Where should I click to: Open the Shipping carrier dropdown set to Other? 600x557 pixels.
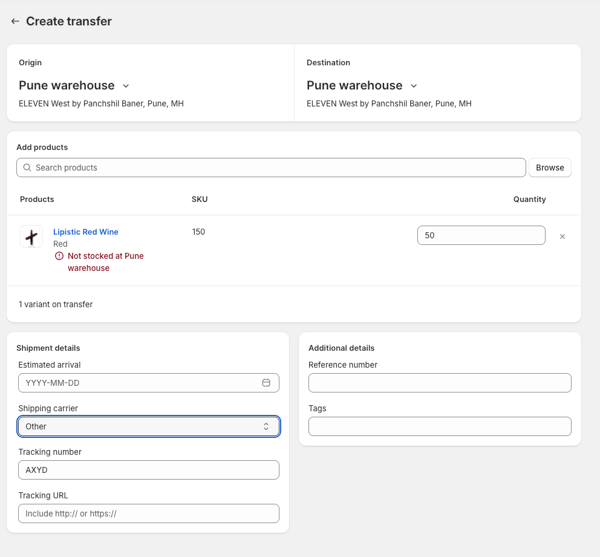tap(148, 427)
